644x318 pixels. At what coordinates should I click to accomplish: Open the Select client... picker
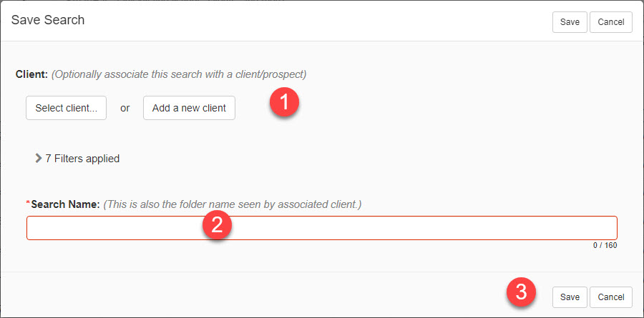click(66, 108)
